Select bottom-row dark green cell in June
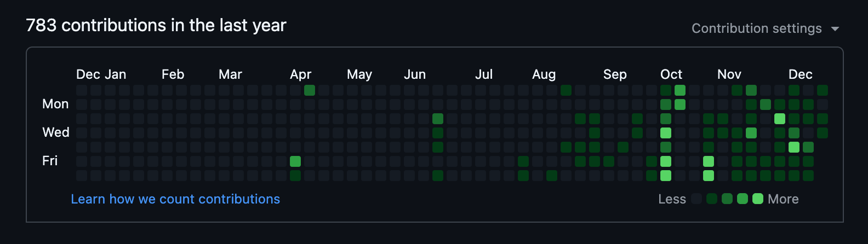This screenshot has width=868, height=244. (x=438, y=176)
